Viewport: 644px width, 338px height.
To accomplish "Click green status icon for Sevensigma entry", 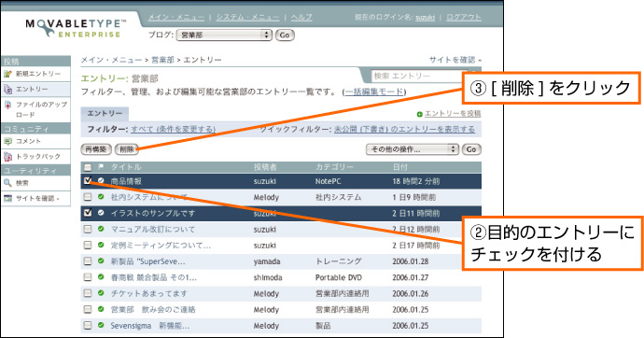I will coord(101,325).
